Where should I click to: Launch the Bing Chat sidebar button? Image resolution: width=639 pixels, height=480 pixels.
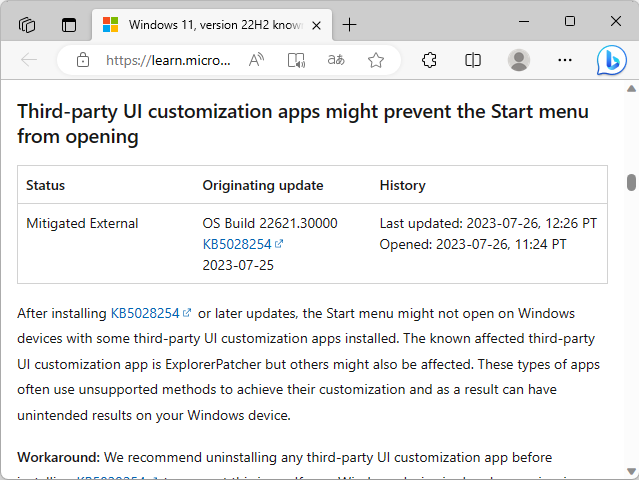coord(611,61)
